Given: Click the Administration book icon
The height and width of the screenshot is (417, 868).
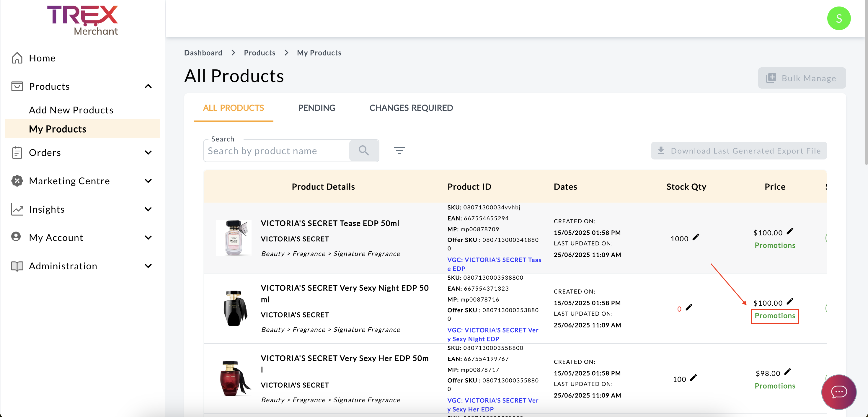Looking at the screenshot, I should pos(17,266).
